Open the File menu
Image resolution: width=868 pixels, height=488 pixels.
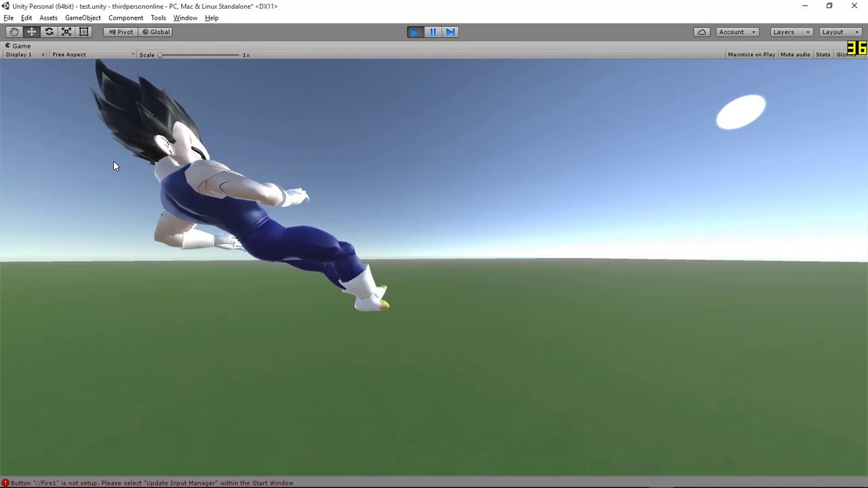9,18
